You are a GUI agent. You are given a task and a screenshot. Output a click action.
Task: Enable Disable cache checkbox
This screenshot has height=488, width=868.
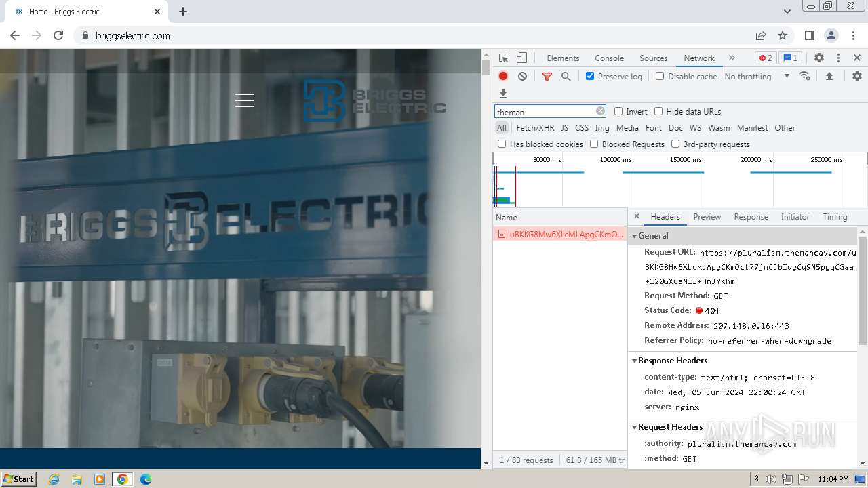[660, 76]
